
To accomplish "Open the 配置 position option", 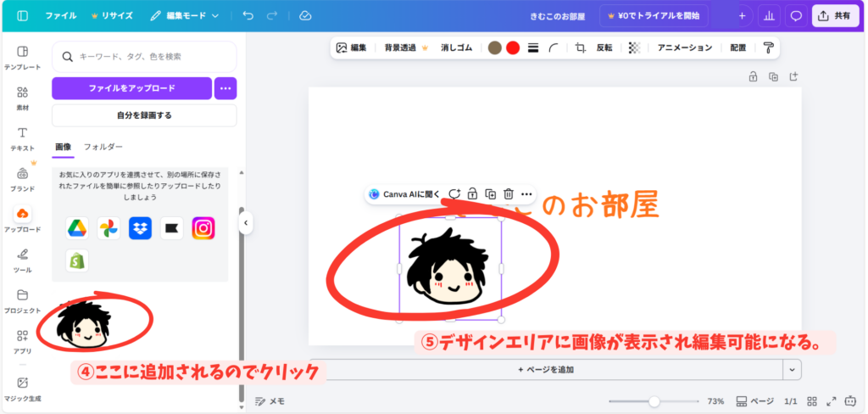I will click(x=738, y=48).
